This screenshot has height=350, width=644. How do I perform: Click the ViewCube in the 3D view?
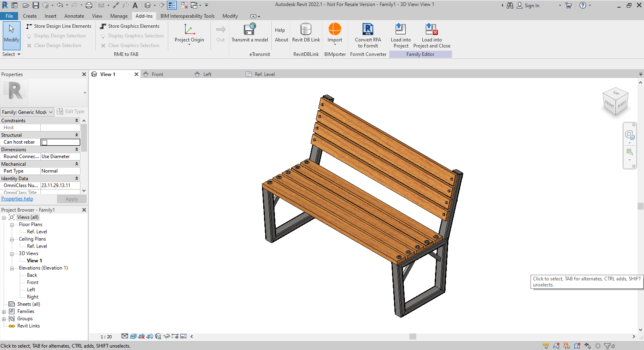tap(615, 102)
